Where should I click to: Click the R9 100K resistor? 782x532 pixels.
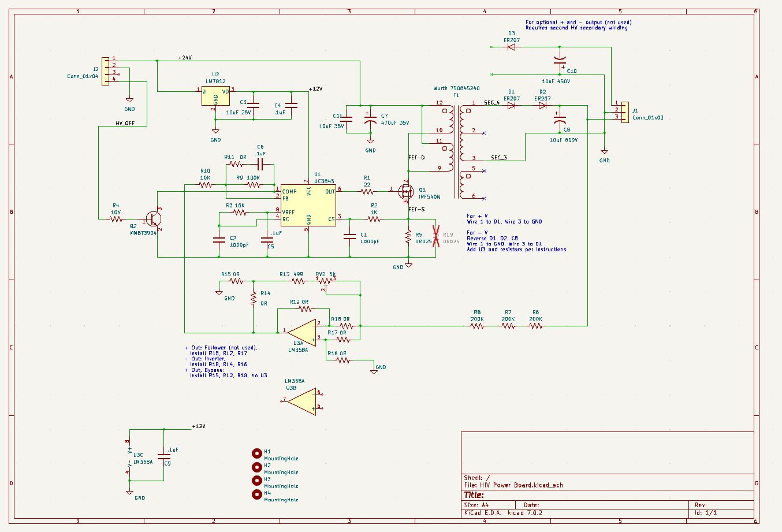[254, 185]
